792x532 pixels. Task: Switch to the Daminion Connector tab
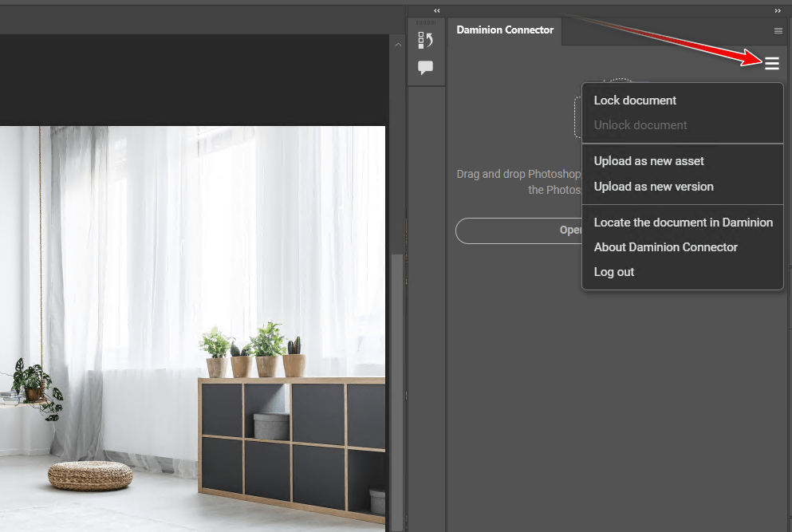505,30
